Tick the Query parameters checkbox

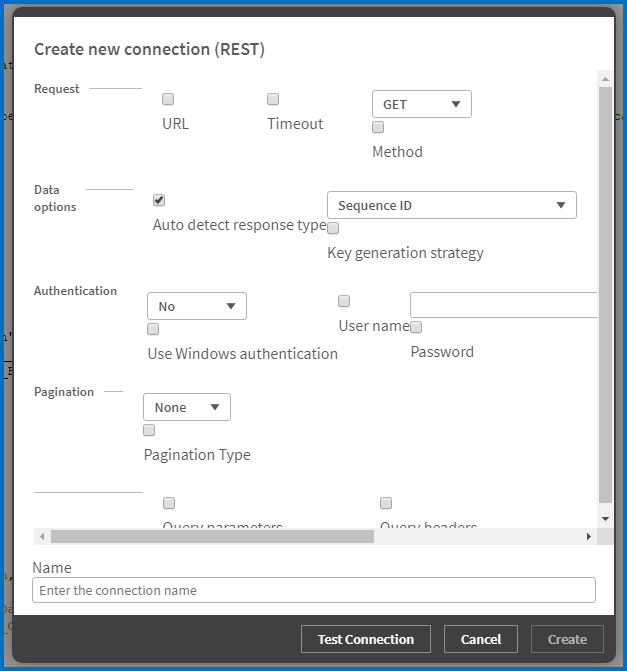169,503
